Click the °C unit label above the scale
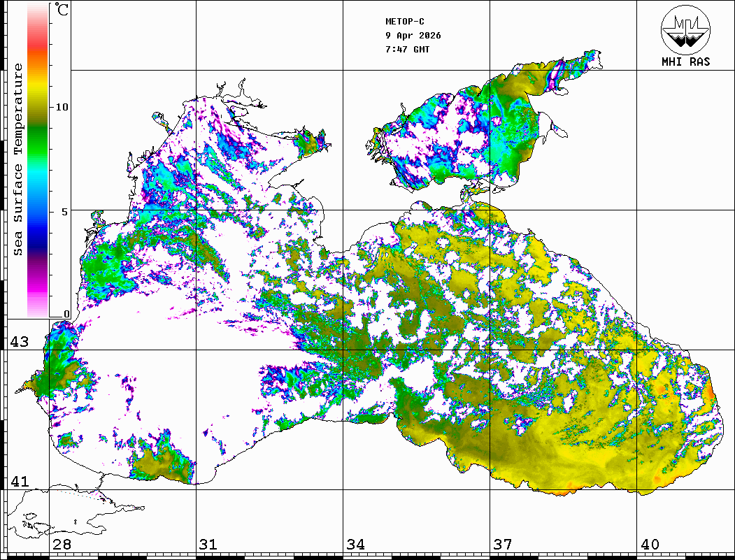Viewport: 735px width, 560px height. click(62, 10)
